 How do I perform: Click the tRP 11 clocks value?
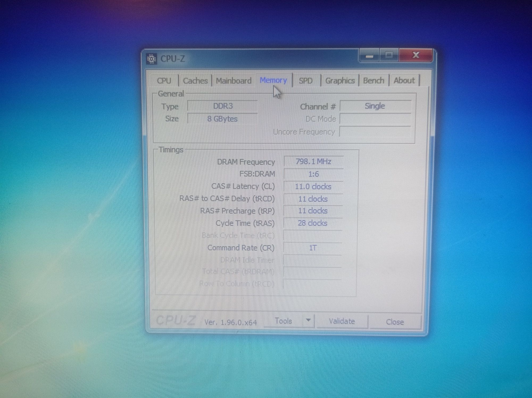pyautogui.click(x=313, y=211)
